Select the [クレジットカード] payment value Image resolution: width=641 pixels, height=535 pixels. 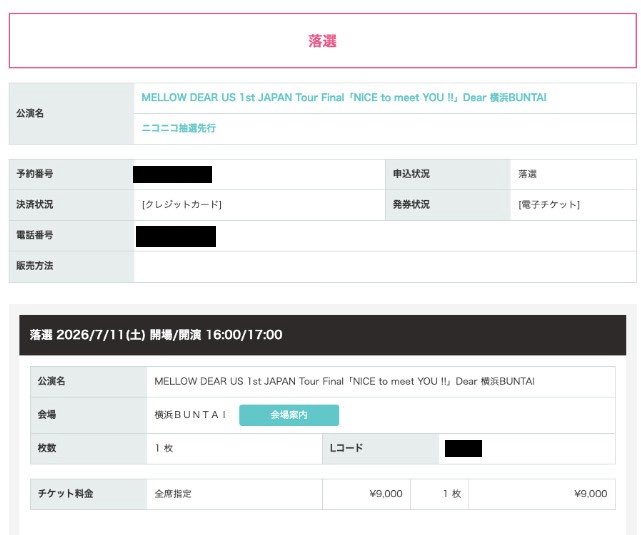pyautogui.click(x=182, y=204)
